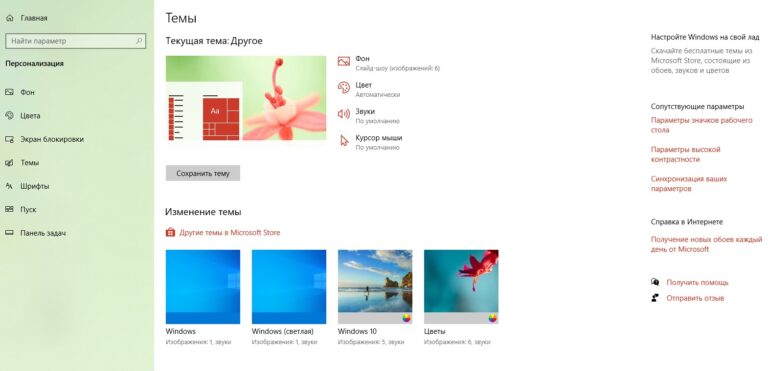Click the Темы icon in sidebar
The width and height of the screenshot is (768, 371).
pos(9,163)
